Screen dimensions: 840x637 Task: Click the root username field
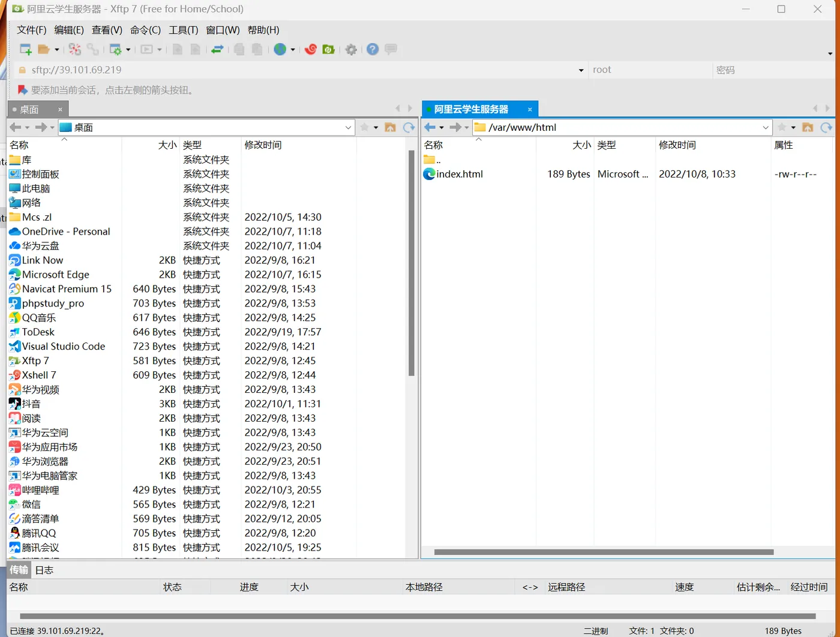point(650,70)
